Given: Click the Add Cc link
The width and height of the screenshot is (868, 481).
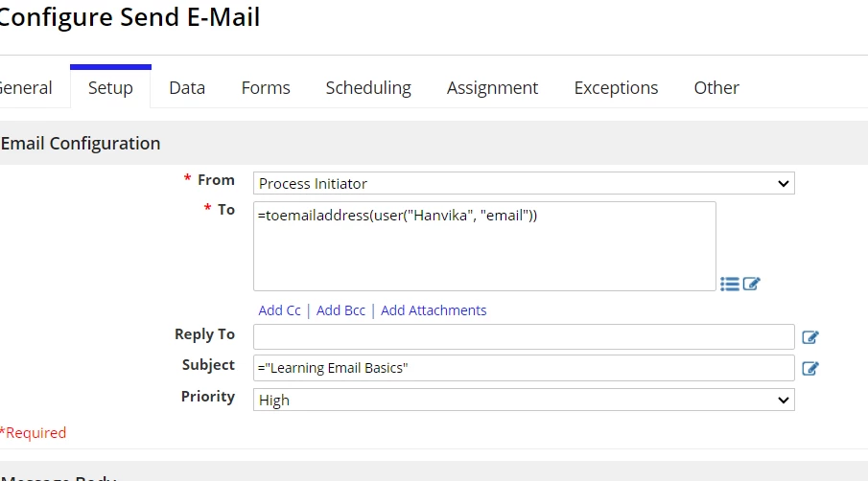Looking at the screenshot, I should [279, 310].
